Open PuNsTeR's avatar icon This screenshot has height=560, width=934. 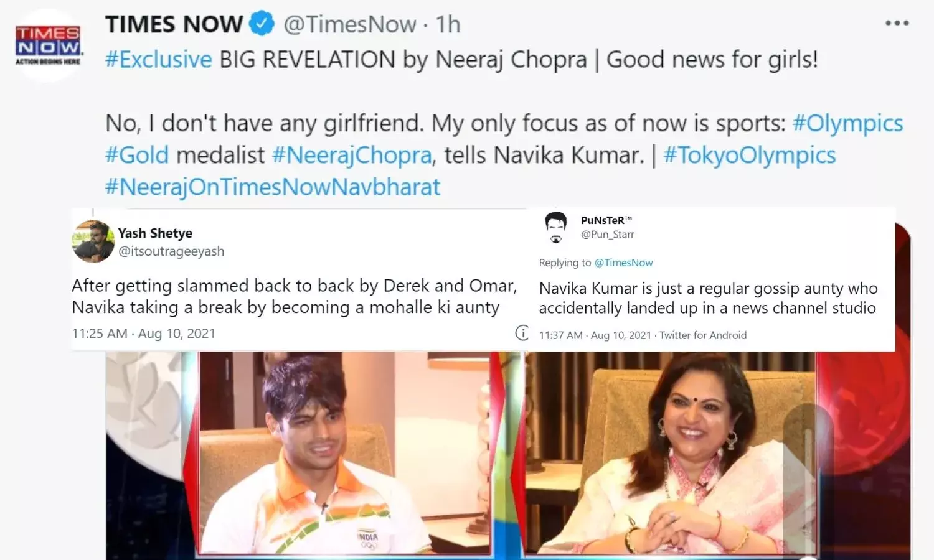click(556, 227)
